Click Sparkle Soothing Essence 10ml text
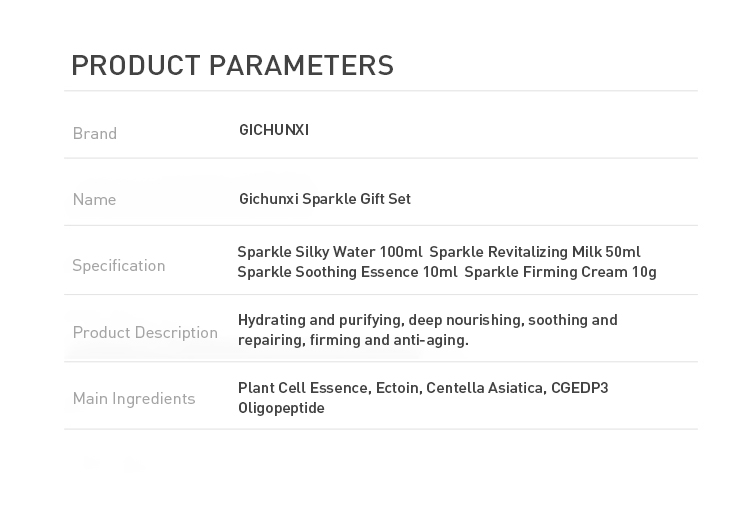The image size is (750, 505). point(347,272)
